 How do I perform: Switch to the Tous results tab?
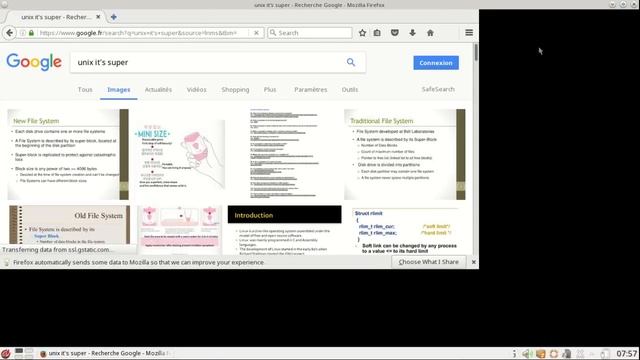coord(85,89)
